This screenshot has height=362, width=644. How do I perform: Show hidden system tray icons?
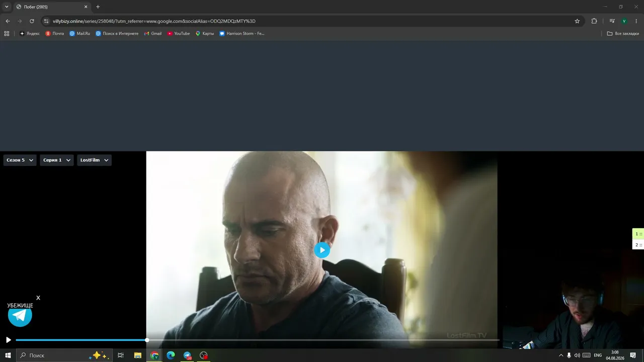coord(561,355)
